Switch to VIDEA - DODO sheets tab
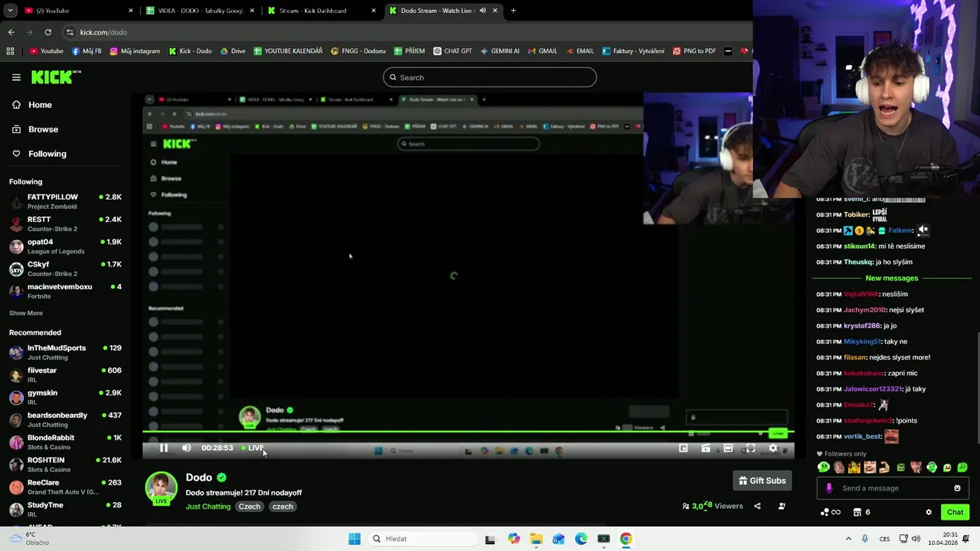Image resolution: width=980 pixels, height=551 pixels. (x=199, y=11)
